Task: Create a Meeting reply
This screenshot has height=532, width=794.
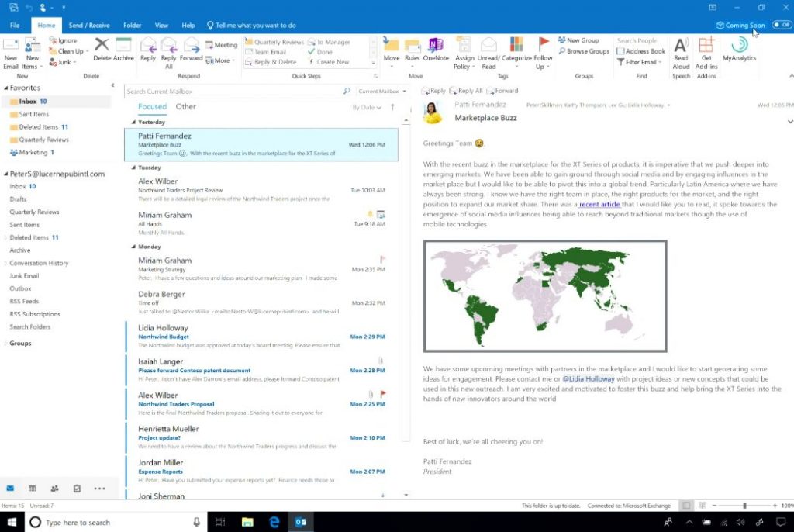Action: 221,44
